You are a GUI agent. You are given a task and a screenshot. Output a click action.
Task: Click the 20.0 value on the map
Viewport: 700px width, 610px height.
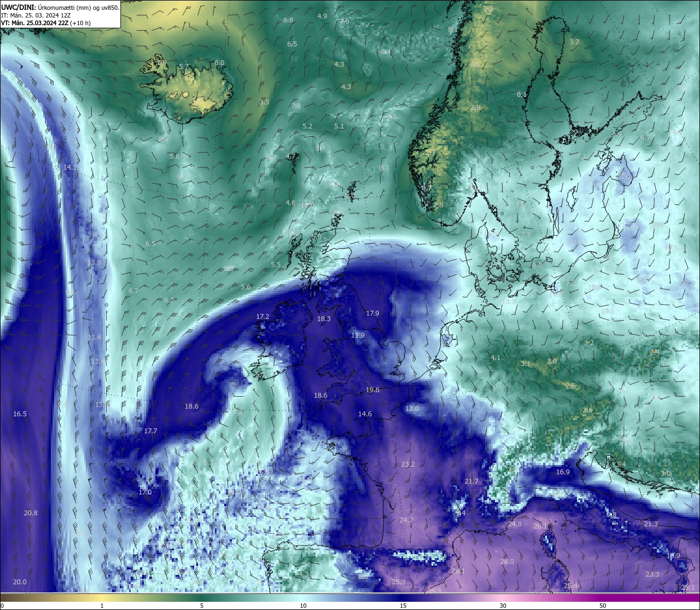click(x=20, y=582)
